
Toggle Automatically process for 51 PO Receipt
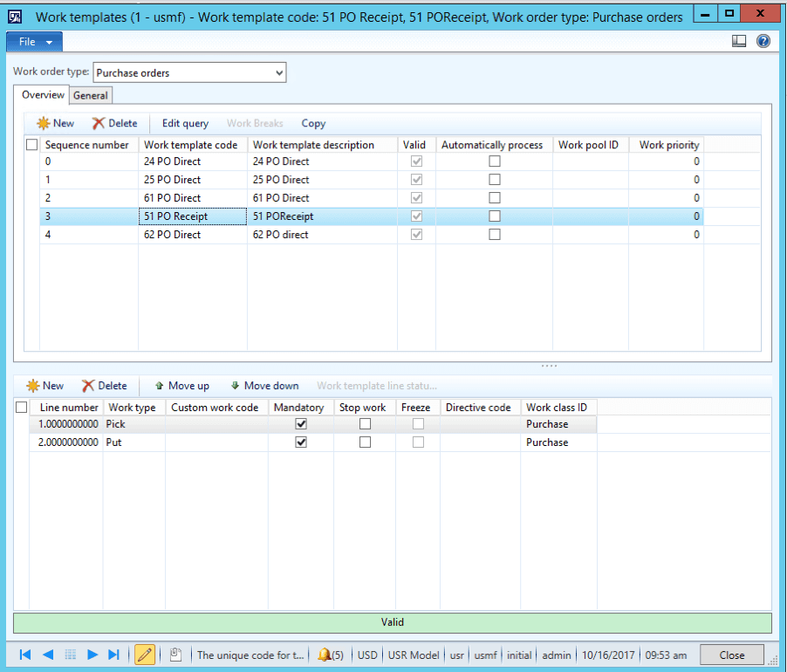[495, 216]
